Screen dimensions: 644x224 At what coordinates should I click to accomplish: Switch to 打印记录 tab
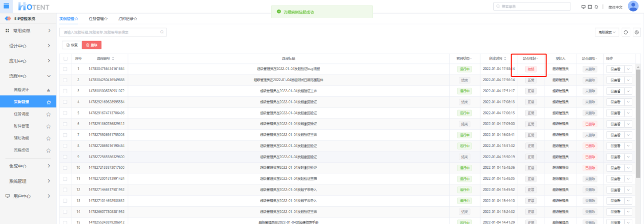point(128,19)
